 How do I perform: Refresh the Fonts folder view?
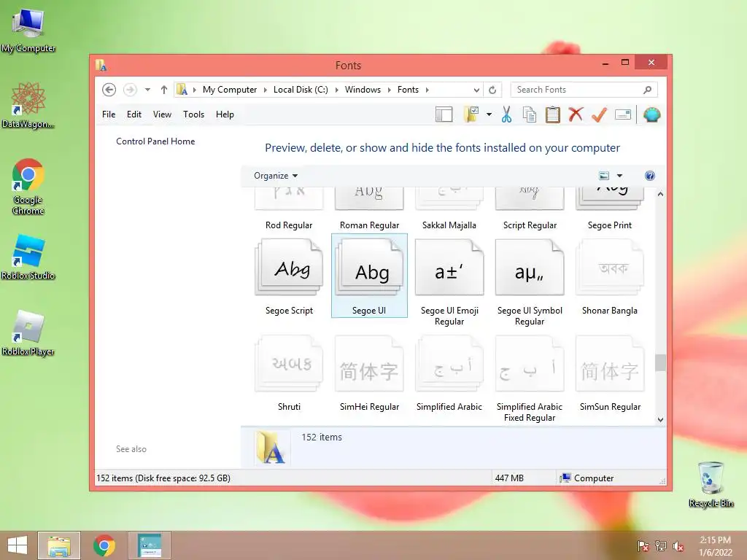492,90
